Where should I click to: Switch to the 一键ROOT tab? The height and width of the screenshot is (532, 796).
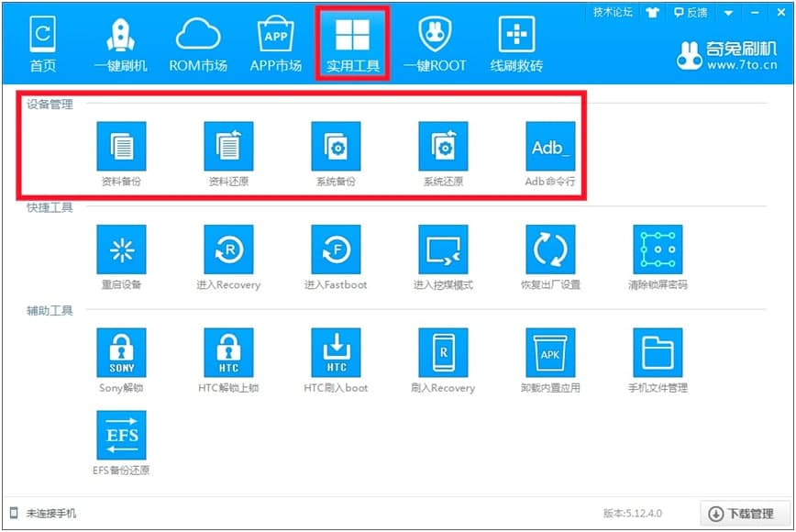[435, 44]
